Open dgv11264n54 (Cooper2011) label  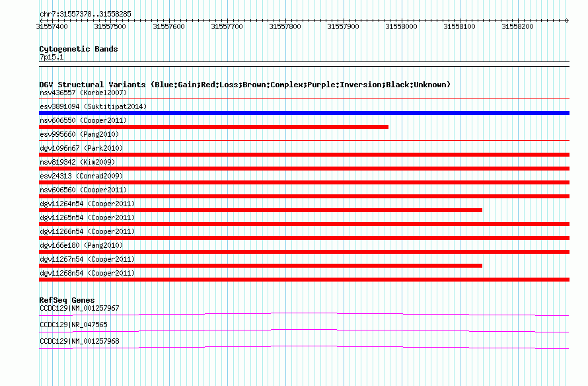point(87,204)
